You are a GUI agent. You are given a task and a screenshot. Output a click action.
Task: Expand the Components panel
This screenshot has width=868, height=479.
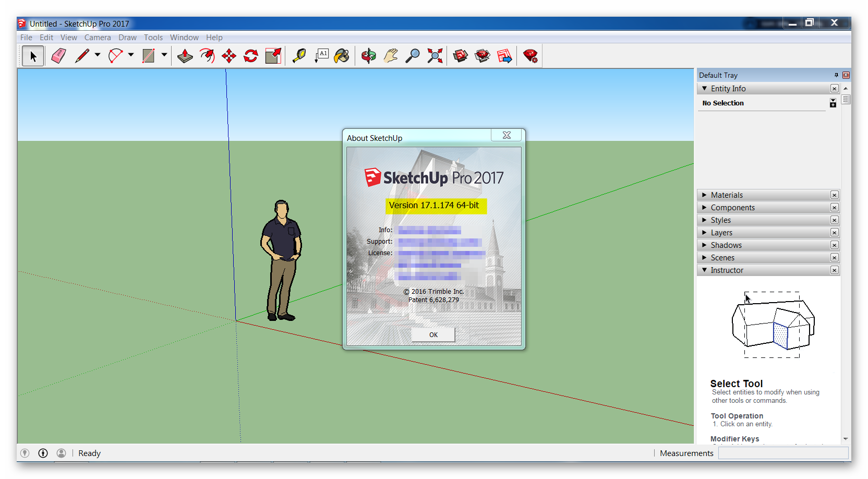click(x=705, y=208)
